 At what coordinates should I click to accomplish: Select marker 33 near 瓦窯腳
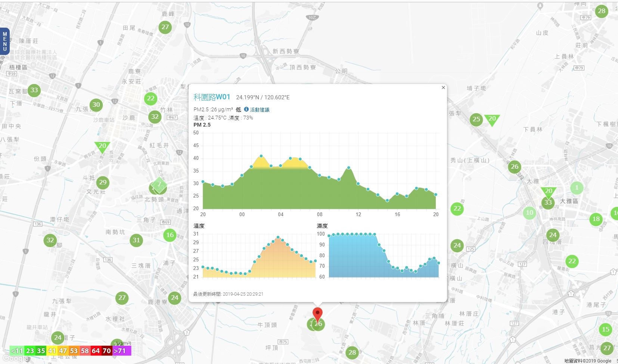click(34, 90)
